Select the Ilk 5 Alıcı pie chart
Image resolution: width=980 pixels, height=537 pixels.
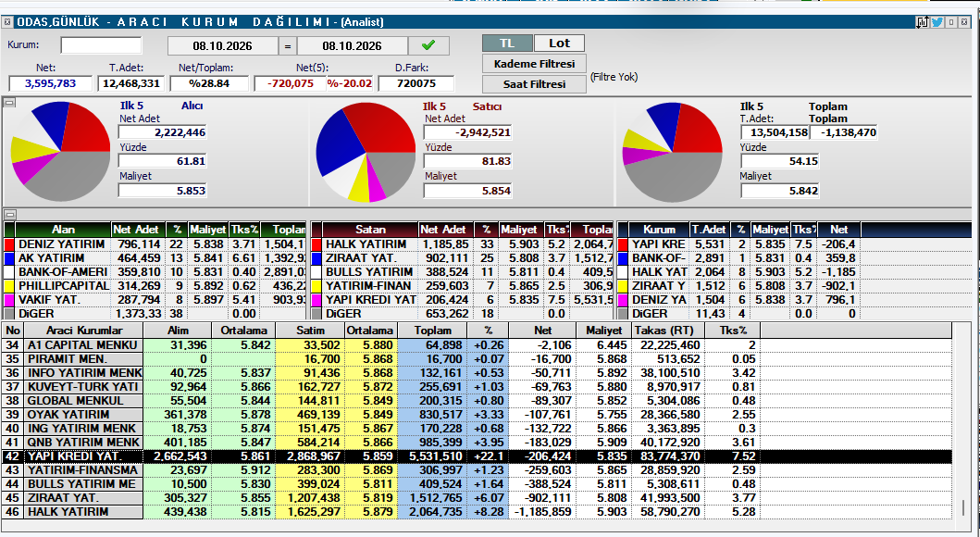coord(61,151)
